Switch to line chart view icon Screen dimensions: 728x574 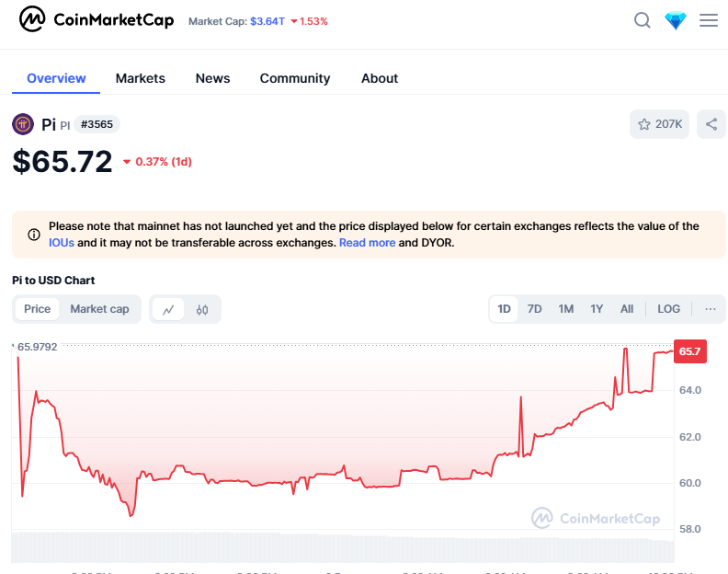(168, 309)
